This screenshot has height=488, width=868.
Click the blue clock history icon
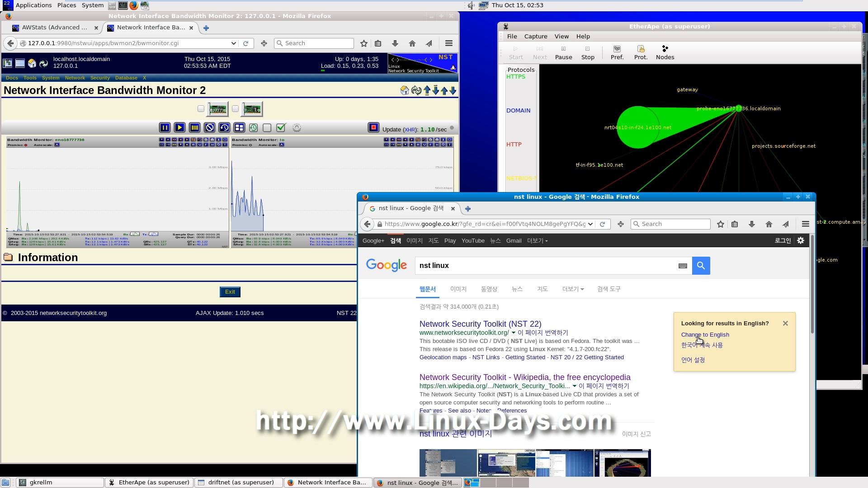tap(224, 128)
